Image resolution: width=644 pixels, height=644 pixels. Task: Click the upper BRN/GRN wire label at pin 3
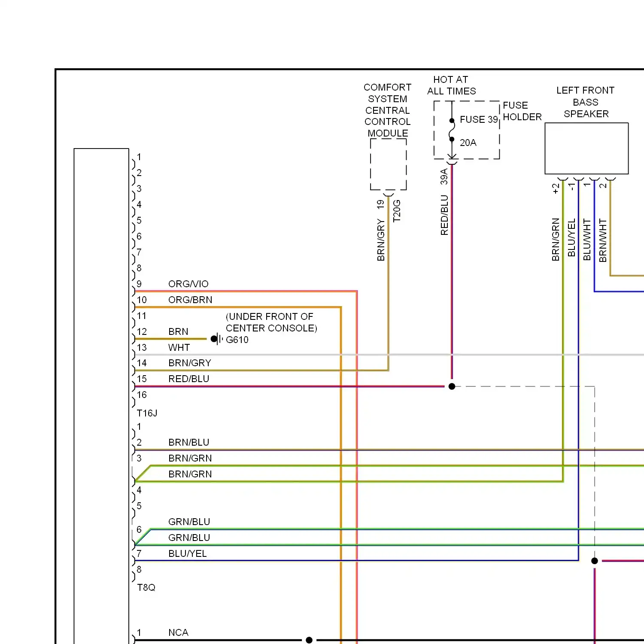point(190,458)
